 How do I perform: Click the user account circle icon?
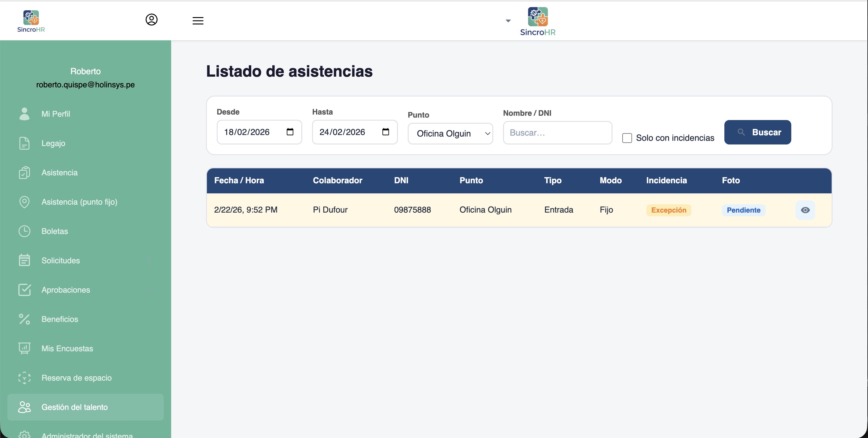tap(151, 20)
